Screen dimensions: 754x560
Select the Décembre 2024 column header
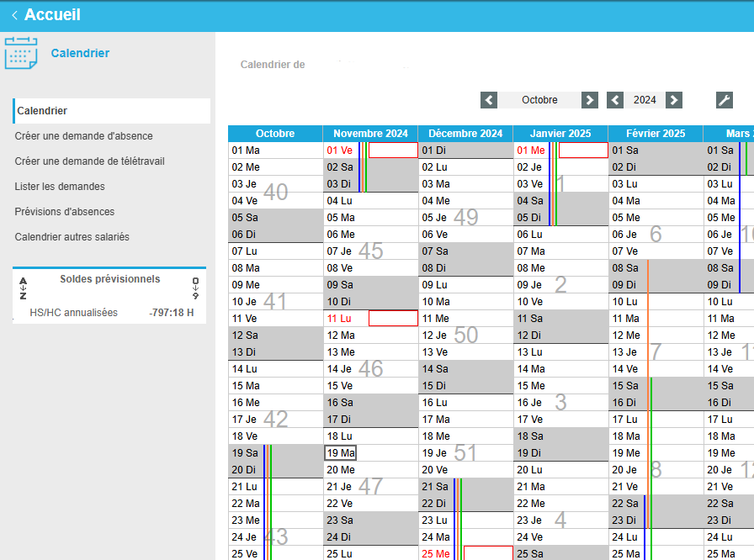pyautogui.click(x=465, y=134)
